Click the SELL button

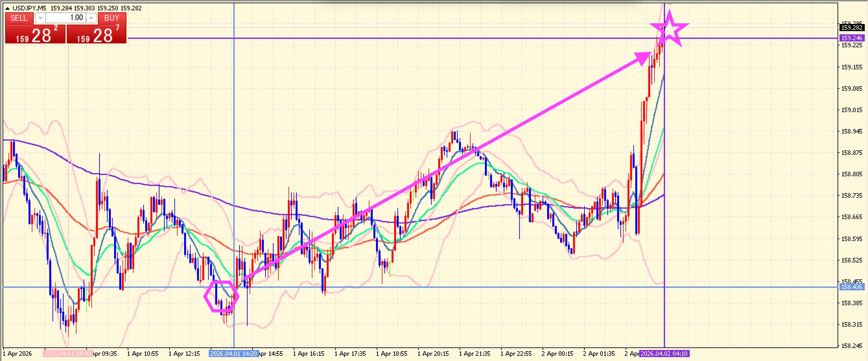click(19, 18)
